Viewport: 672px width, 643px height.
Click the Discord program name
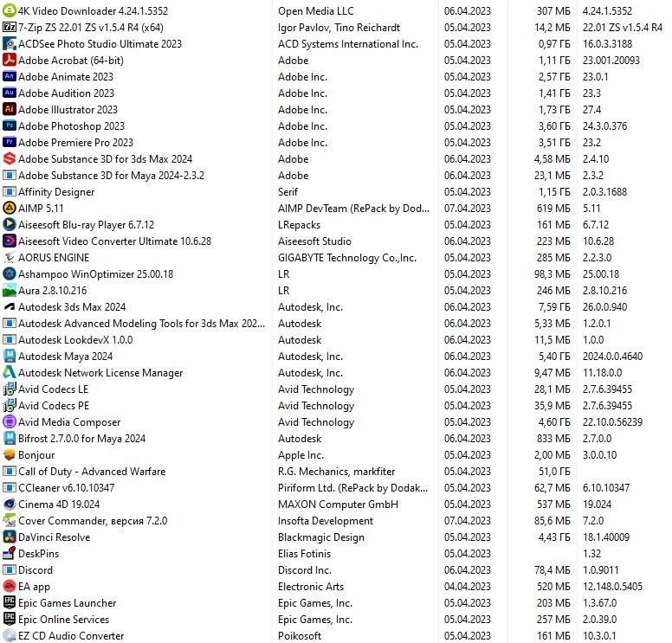pos(36,570)
